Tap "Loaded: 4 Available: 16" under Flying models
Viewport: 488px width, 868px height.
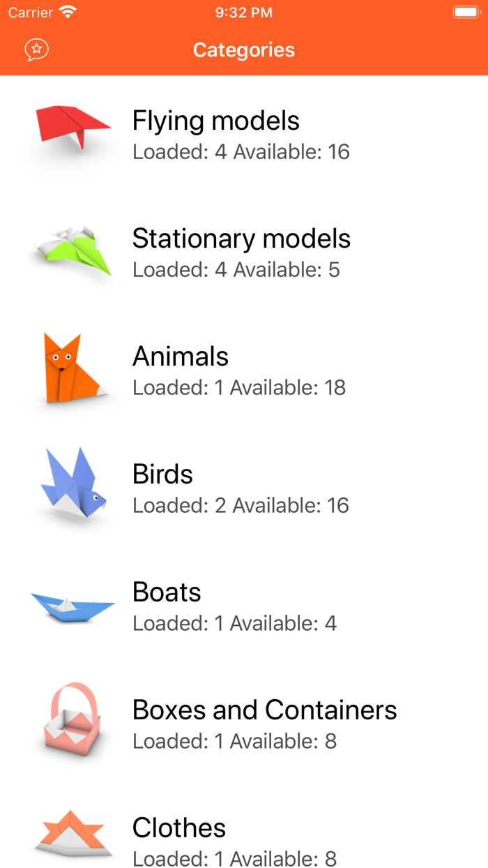tap(241, 152)
